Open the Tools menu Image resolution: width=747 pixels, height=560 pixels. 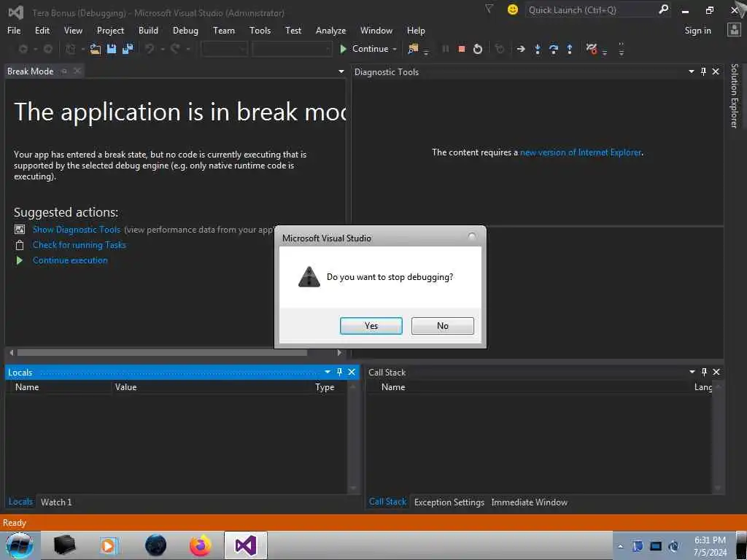click(x=260, y=31)
